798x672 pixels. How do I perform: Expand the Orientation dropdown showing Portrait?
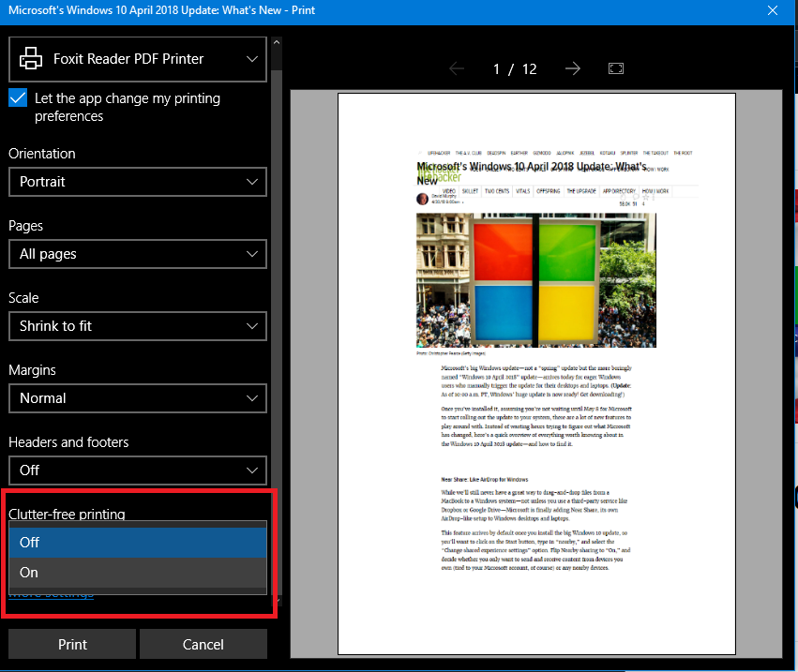coord(137,182)
